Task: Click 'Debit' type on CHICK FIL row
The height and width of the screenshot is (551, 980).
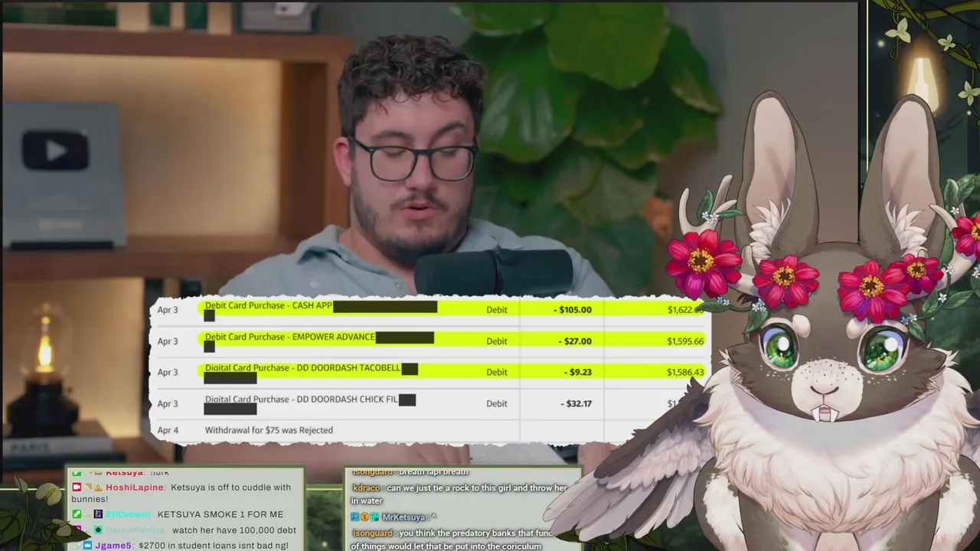Action: click(x=497, y=403)
